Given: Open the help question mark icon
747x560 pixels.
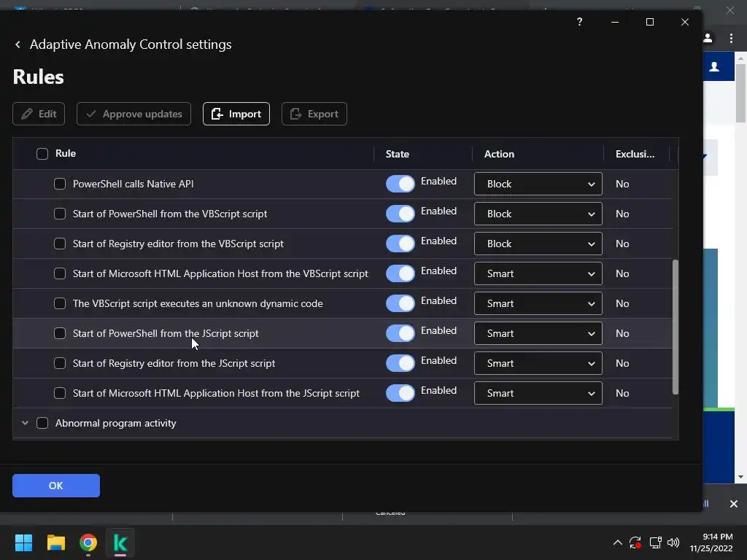Looking at the screenshot, I should (x=579, y=22).
